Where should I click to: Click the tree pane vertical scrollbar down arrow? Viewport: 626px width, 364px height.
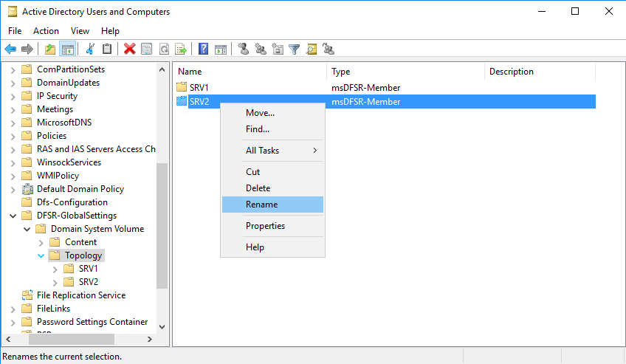point(162,326)
